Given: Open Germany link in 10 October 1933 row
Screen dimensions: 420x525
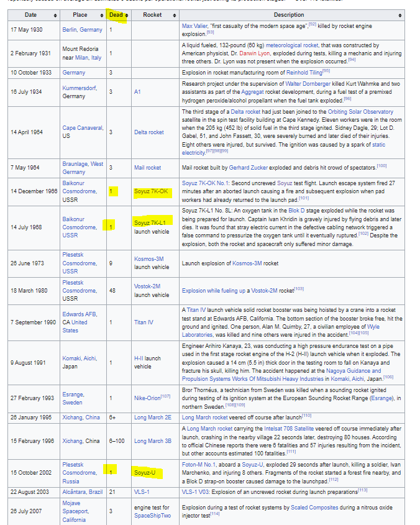Looking at the screenshot, I should [74, 73].
